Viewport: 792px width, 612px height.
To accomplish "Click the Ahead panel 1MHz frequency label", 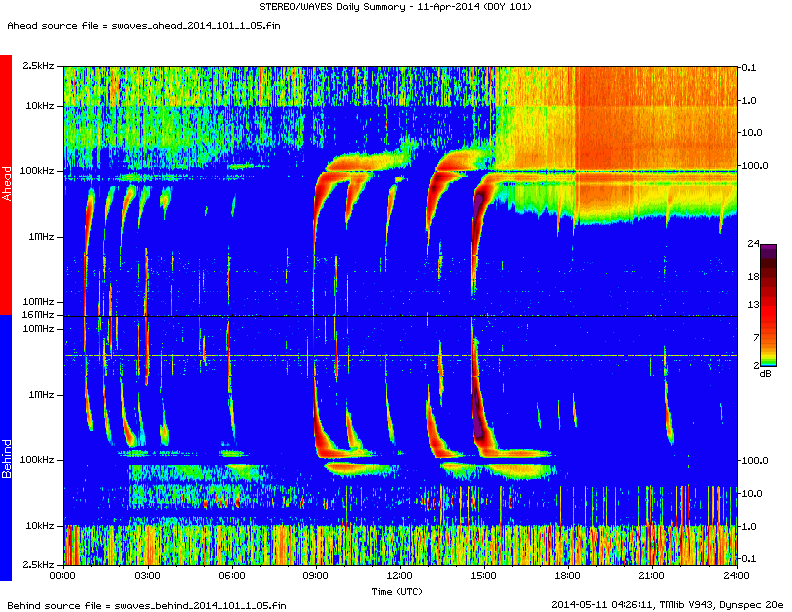I will click(x=41, y=236).
